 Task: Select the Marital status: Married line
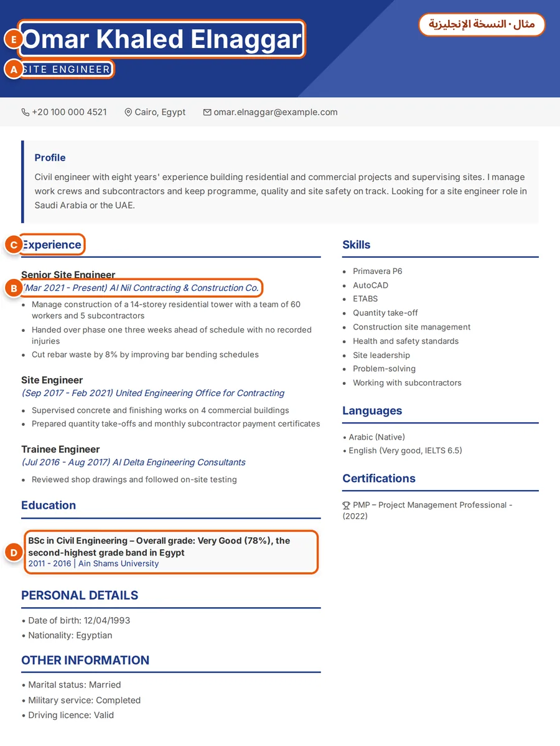[x=72, y=685]
